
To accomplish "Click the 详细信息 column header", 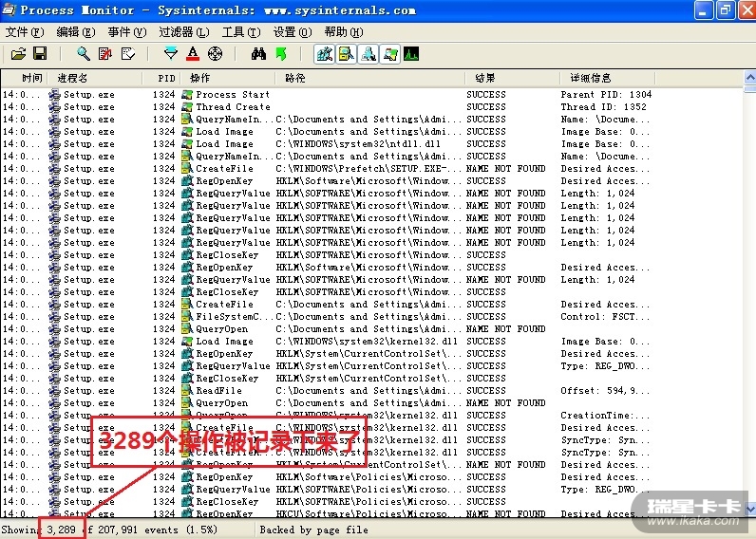I will [607, 78].
